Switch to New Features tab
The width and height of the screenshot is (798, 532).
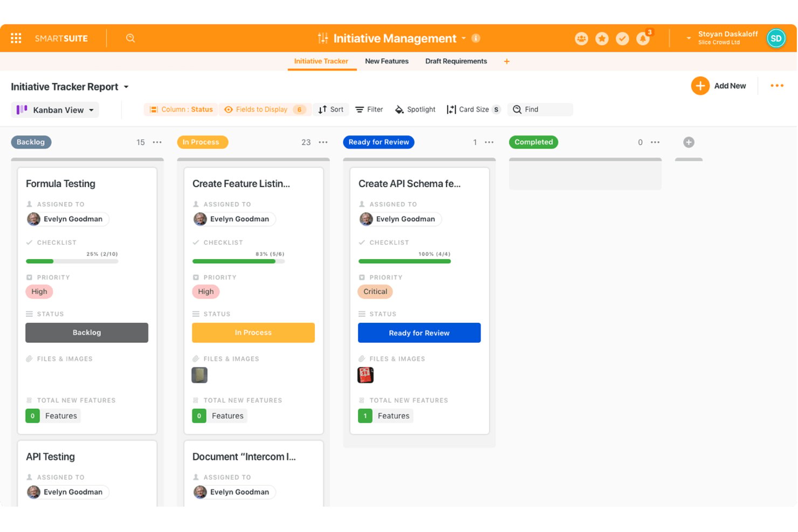387,61
